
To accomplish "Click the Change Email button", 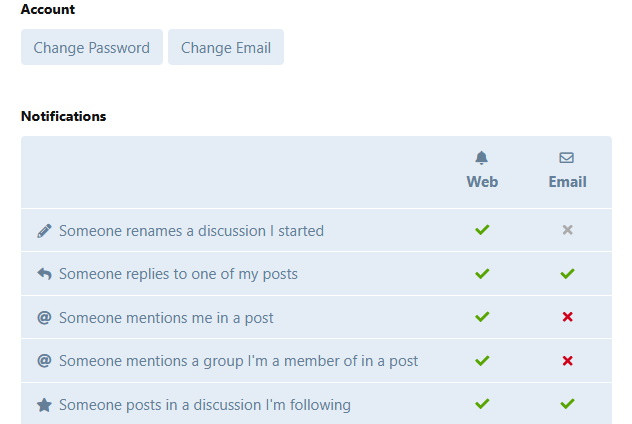I will pos(226,47).
